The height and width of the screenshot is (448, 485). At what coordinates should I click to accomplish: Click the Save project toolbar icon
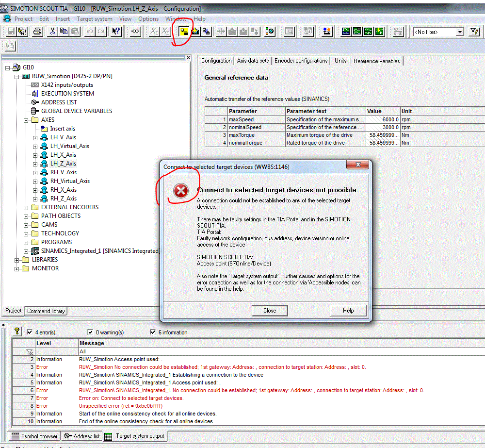(x=11, y=32)
